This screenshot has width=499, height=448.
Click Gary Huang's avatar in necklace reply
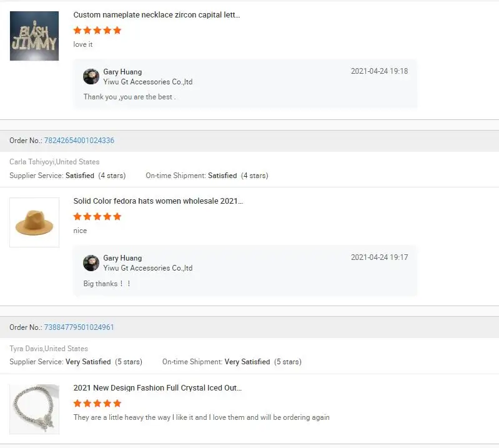pyautogui.click(x=91, y=77)
